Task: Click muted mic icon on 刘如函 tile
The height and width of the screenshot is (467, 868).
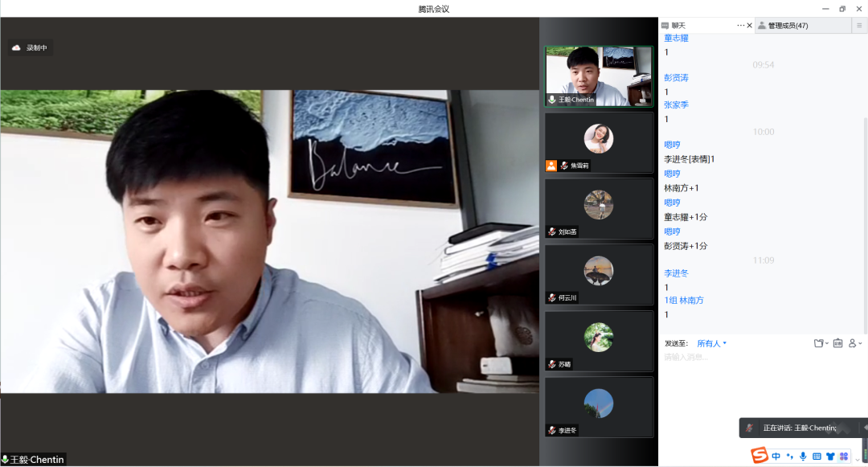Action: [x=552, y=231]
